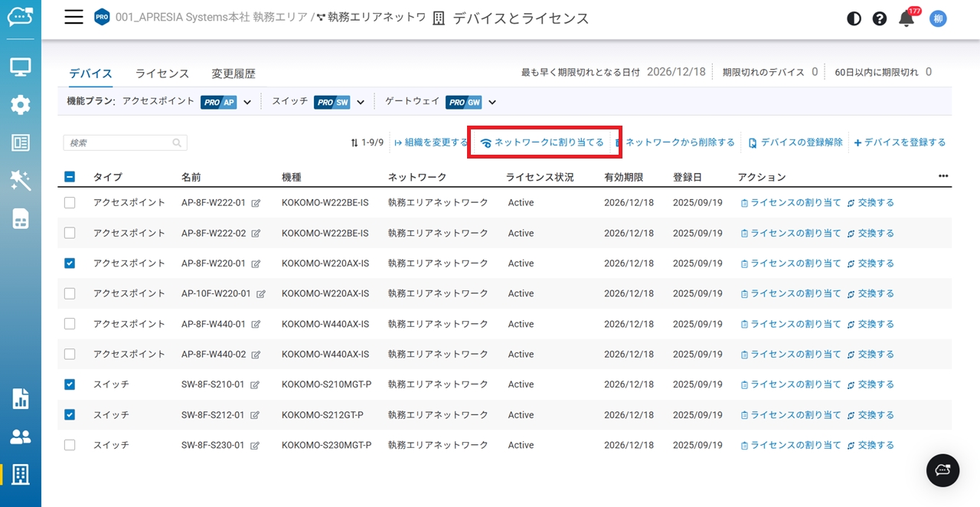Open settings gear in left sidebar
Viewport: 980px width, 507px height.
coord(21,105)
